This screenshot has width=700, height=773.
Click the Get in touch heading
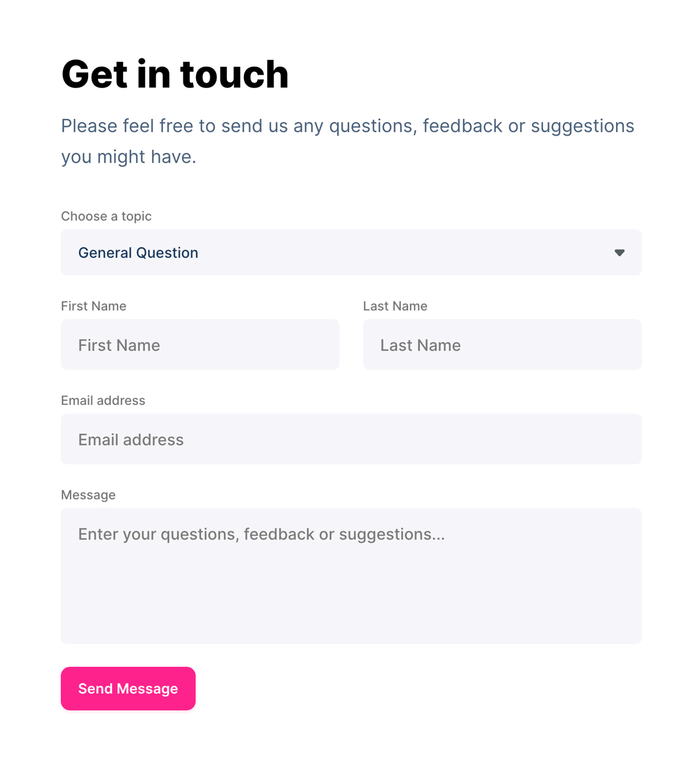(x=175, y=74)
